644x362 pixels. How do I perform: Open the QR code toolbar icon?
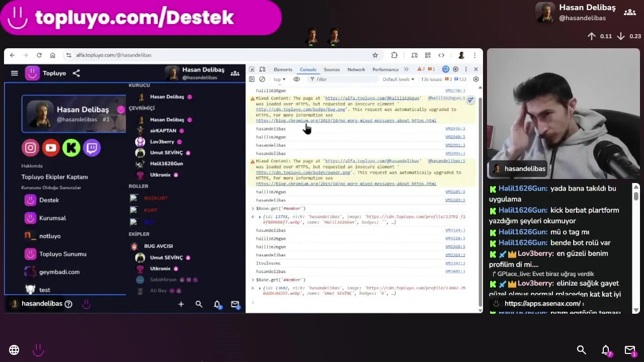coord(428,55)
